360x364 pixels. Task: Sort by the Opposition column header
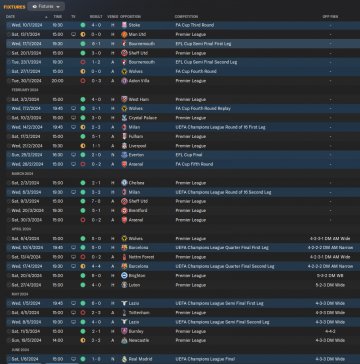tap(130, 17)
